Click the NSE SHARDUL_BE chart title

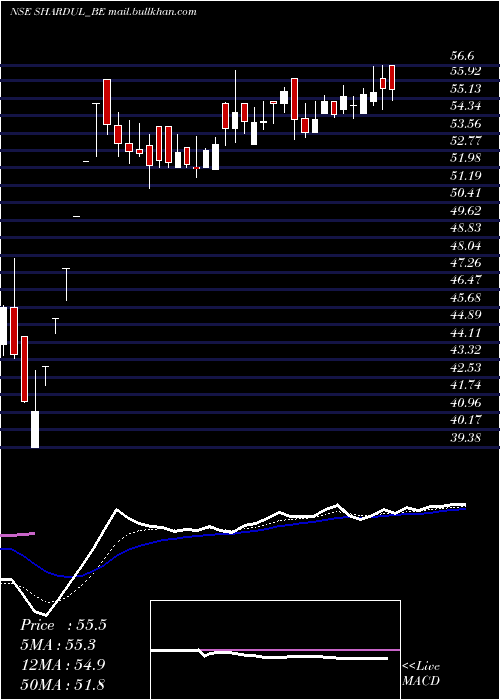(103, 12)
